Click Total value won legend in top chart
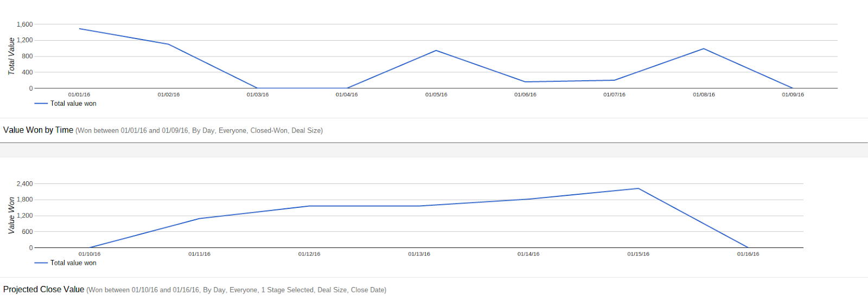Viewport: 868px width, 299px height. pos(73,104)
